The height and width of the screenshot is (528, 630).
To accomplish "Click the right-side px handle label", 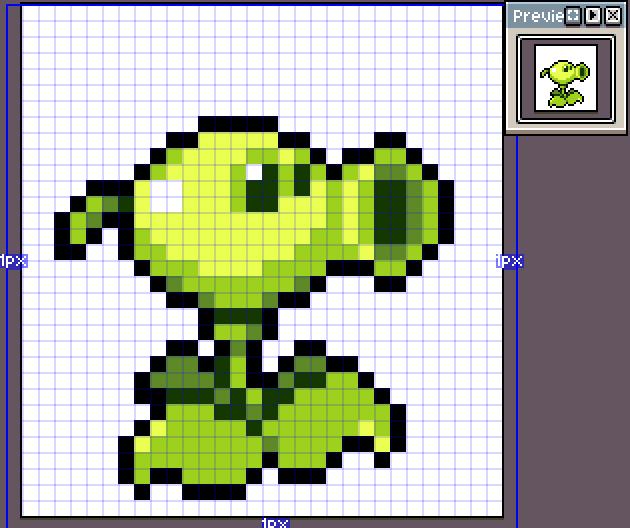I will pos(509,261).
